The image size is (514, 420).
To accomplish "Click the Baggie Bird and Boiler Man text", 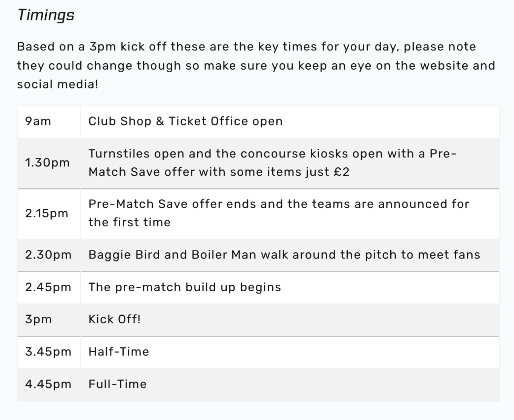I will coord(284,255).
